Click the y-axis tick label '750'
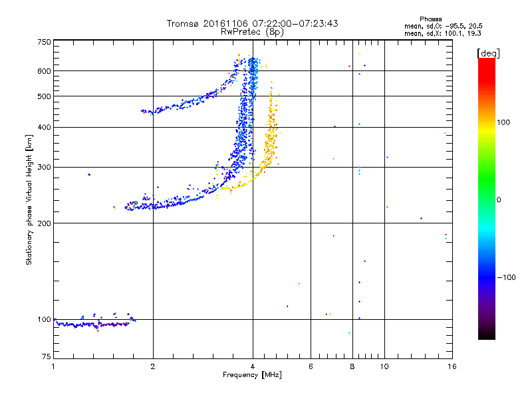Viewport: 532px width, 399px height. (x=44, y=42)
